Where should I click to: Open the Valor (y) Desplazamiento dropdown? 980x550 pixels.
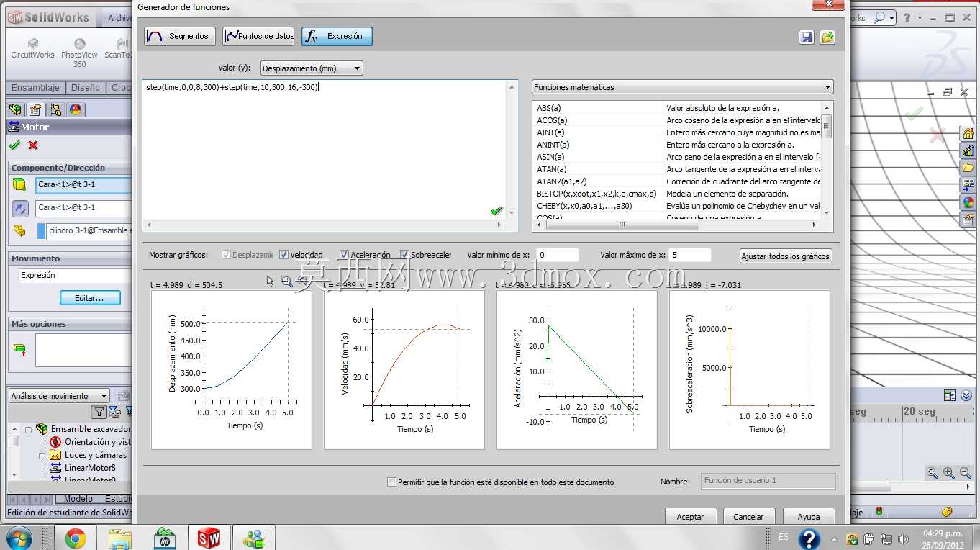pos(312,68)
